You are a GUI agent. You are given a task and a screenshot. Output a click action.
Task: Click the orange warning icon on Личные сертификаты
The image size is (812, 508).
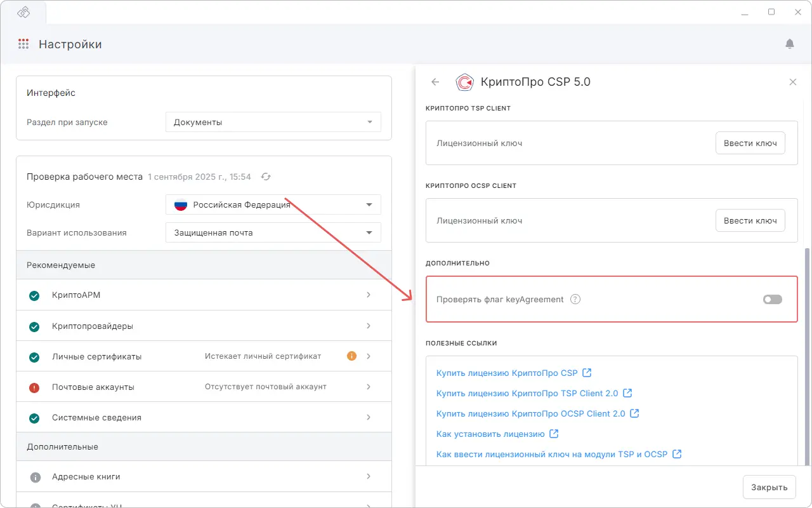coord(351,356)
